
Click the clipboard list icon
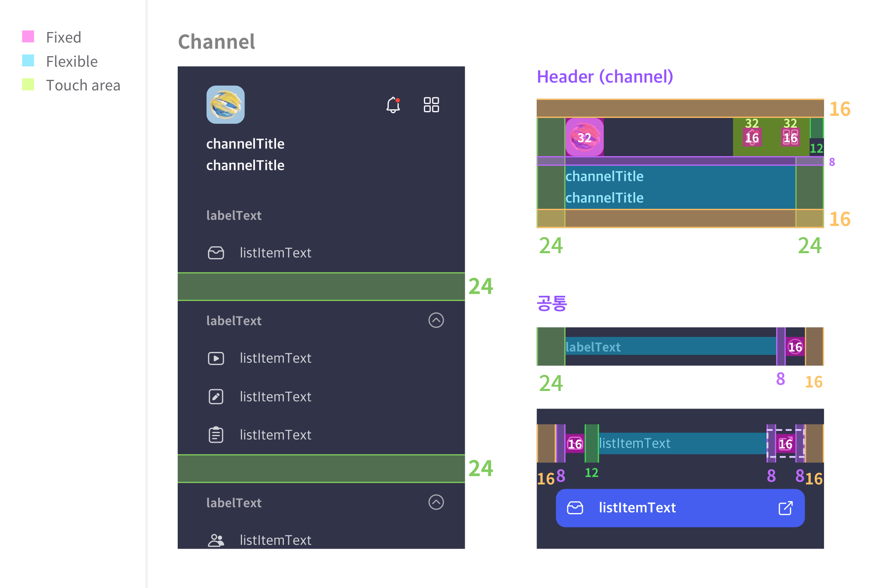pyautogui.click(x=216, y=435)
